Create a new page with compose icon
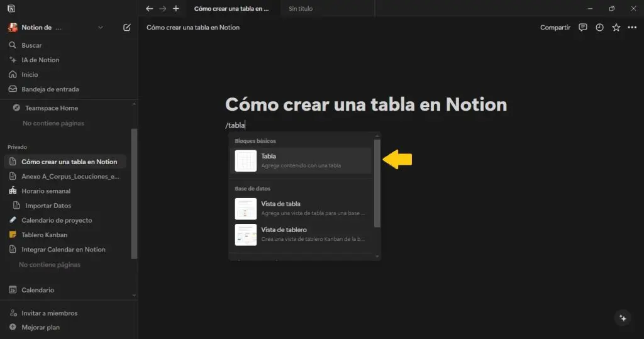Viewport: 644px width, 339px height. pos(127,28)
